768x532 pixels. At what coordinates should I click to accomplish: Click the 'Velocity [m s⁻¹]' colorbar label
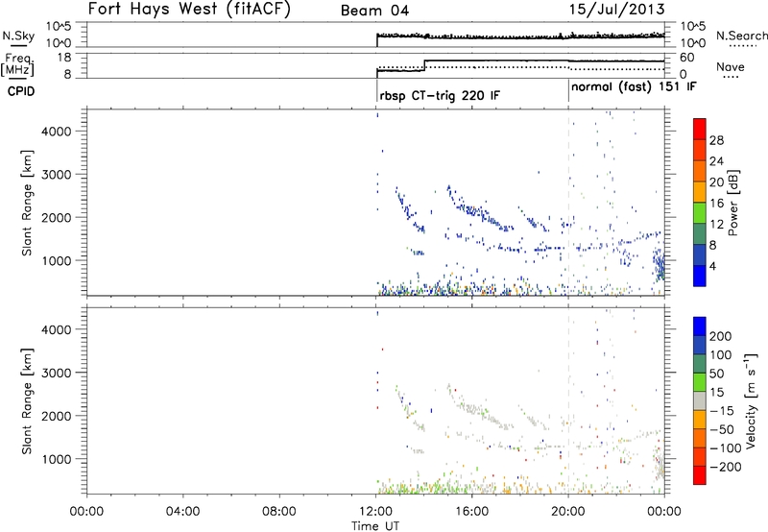pos(752,400)
